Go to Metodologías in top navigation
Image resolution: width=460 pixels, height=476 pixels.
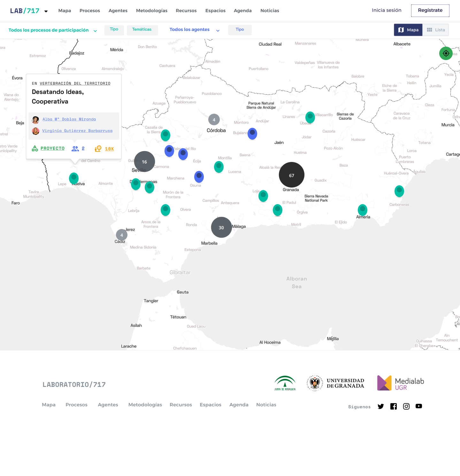tap(151, 11)
